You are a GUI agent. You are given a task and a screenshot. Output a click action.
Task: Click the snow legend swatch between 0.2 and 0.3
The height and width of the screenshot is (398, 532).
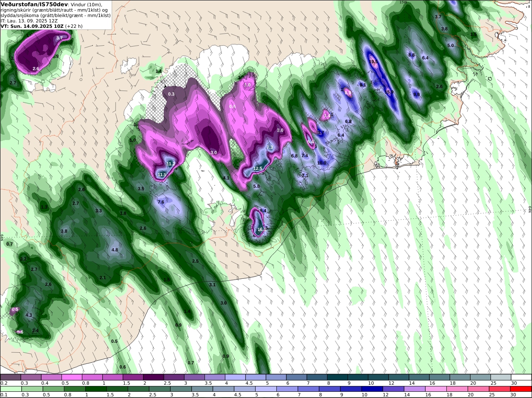click(10, 377)
